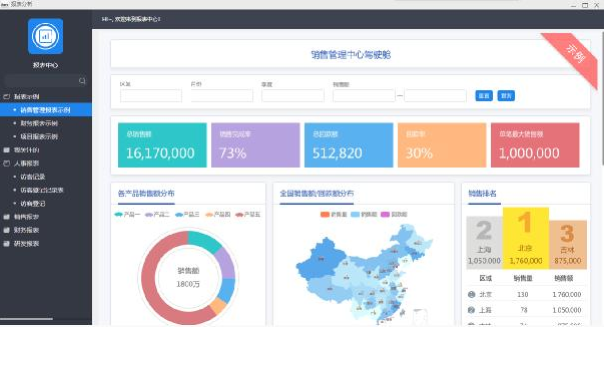The height and width of the screenshot is (375, 604).
Task: Click the 报表中心 label under logo
Action: tap(45, 65)
